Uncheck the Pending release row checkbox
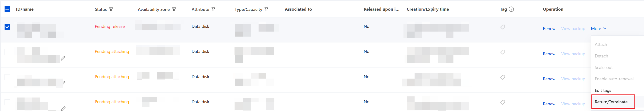The height and width of the screenshot is (111, 644). point(8,27)
